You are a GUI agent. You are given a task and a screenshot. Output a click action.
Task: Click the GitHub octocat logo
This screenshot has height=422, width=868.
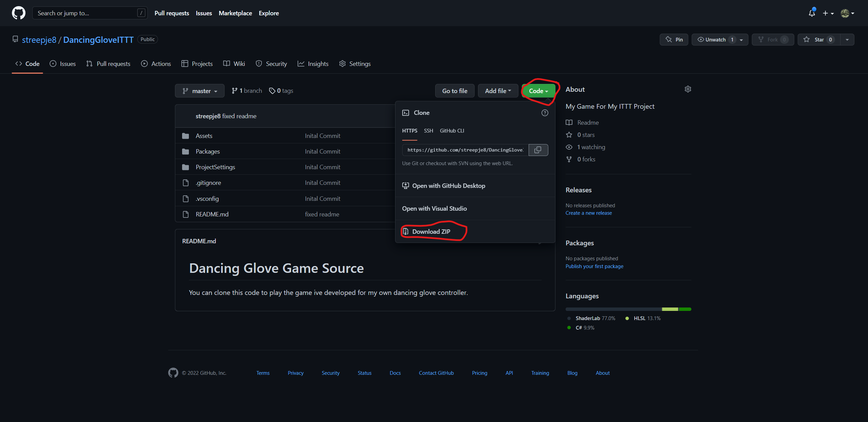[x=18, y=13]
